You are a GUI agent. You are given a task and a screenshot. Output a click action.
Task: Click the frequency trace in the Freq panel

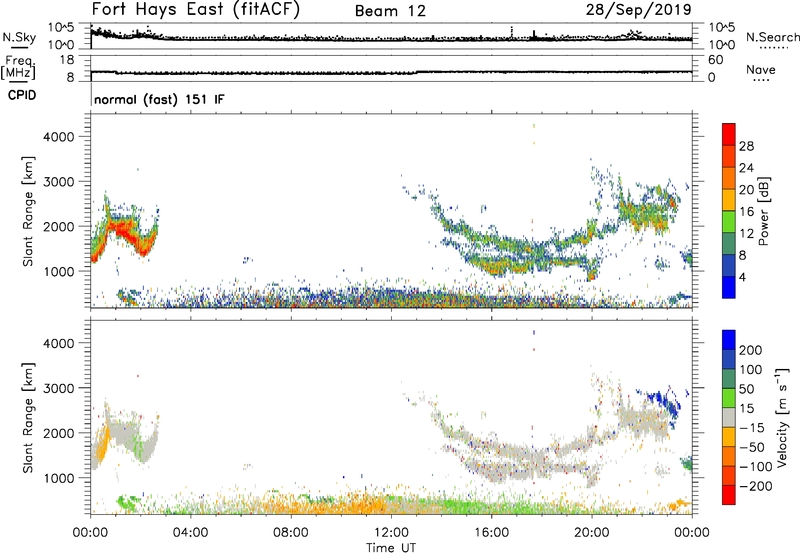tap(391, 72)
